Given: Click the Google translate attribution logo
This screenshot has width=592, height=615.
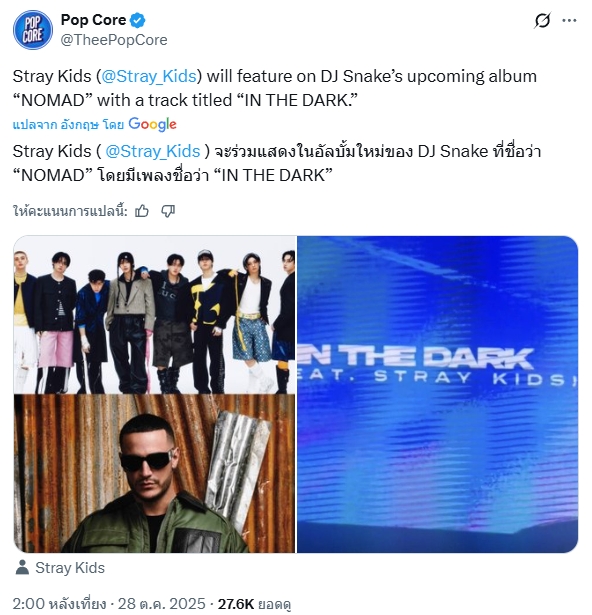Looking at the screenshot, I should [x=152, y=124].
